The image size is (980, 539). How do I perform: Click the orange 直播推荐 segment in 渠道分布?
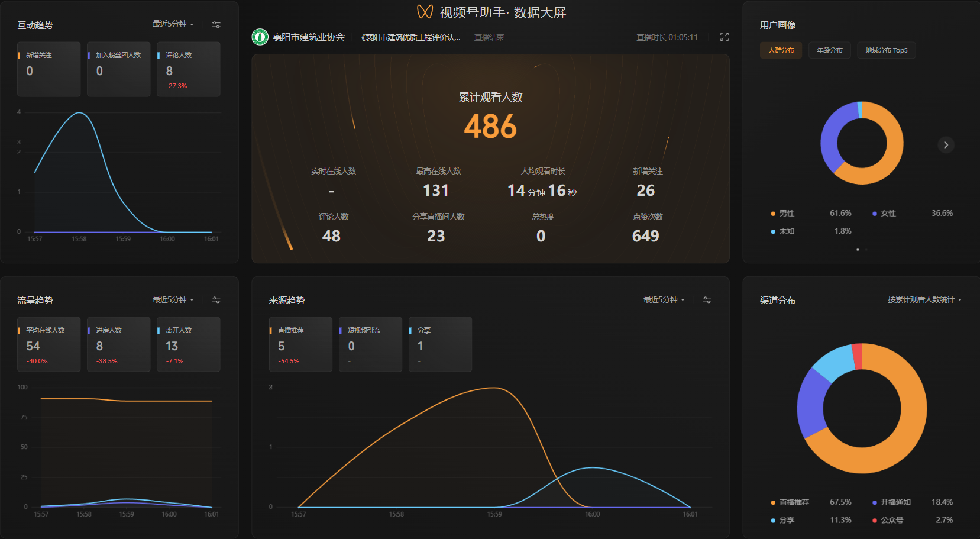click(908, 438)
